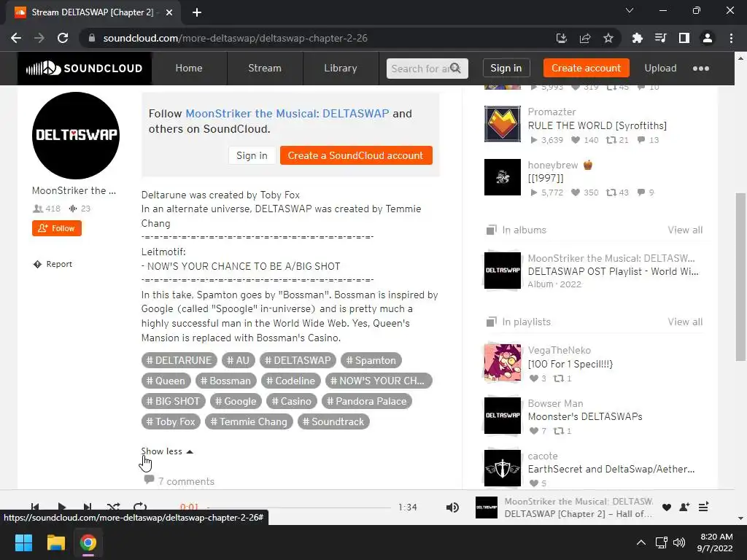Toggle repeat in the player bar
The height and width of the screenshot is (560, 747).
[140, 507]
